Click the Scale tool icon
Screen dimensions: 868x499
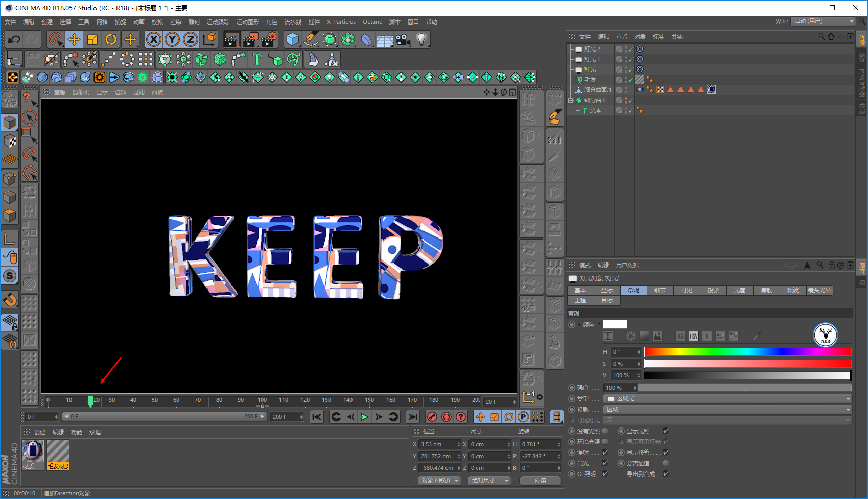coord(92,39)
